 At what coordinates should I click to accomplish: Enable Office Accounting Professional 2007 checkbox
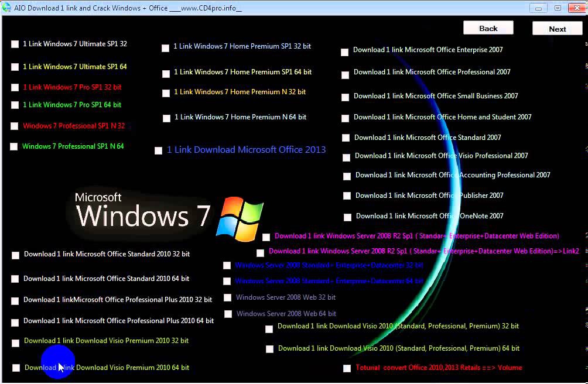pyautogui.click(x=347, y=176)
